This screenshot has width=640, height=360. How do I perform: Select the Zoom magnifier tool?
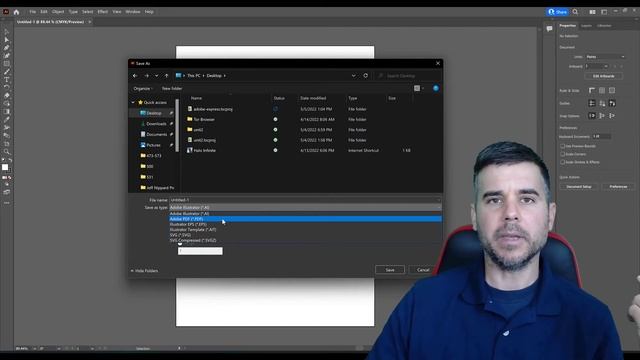click(x=7, y=152)
